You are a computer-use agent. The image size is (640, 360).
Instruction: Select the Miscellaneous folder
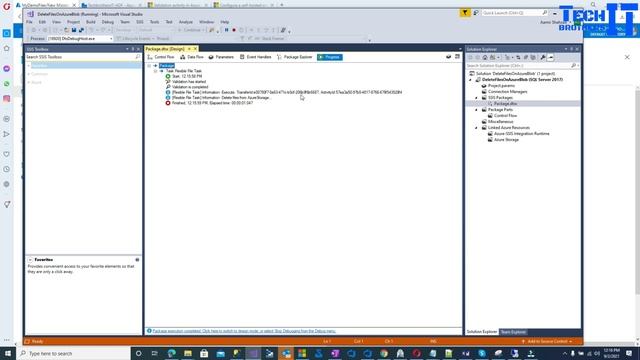pos(500,122)
